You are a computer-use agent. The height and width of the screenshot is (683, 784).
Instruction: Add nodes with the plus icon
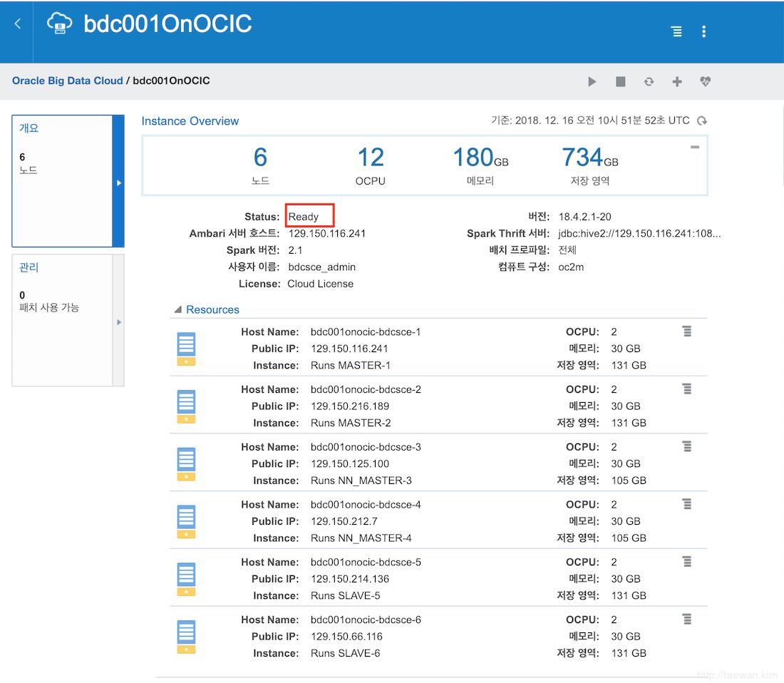click(x=677, y=81)
